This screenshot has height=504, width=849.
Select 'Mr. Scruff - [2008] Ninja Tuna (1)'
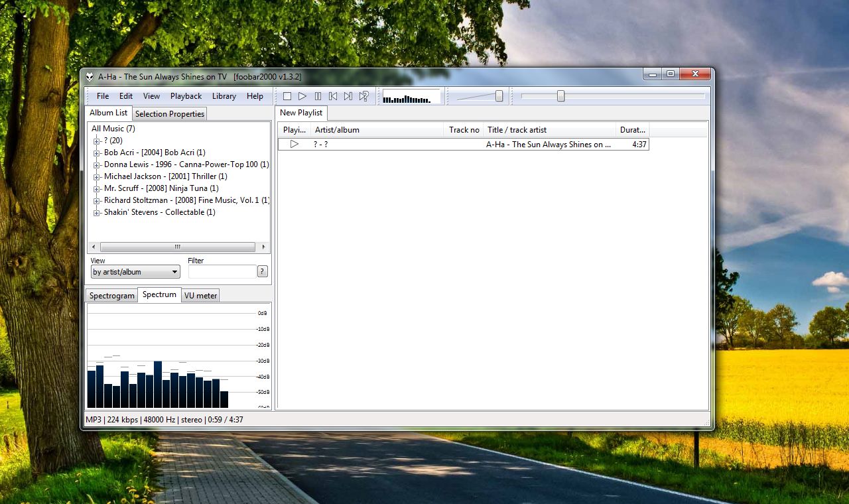tap(161, 188)
